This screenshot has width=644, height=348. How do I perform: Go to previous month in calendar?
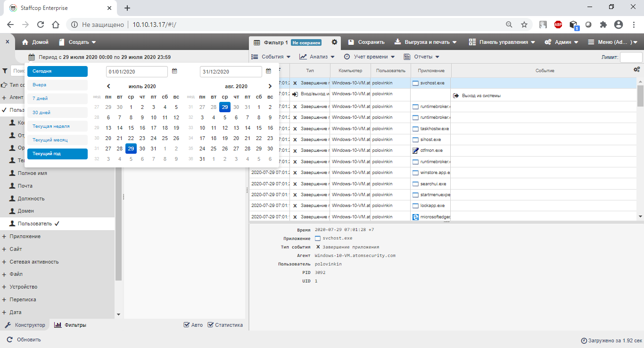pyautogui.click(x=108, y=86)
